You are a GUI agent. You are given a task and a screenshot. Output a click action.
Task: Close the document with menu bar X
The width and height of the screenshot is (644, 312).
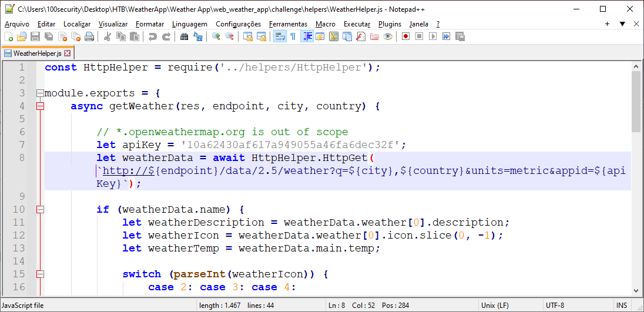(636, 24)
